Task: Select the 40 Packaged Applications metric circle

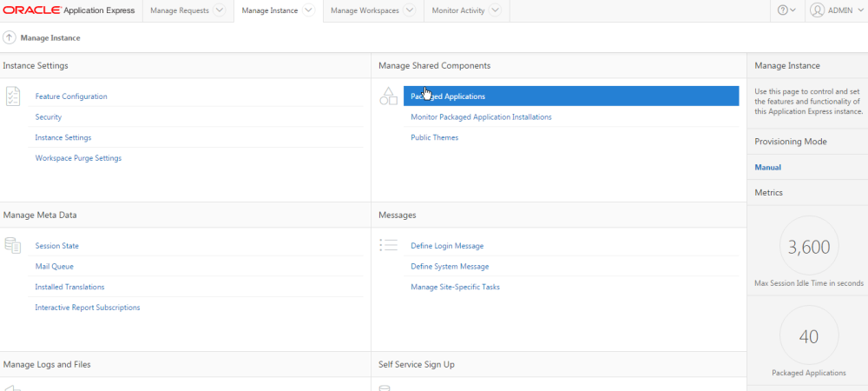Action: [809, 336]
